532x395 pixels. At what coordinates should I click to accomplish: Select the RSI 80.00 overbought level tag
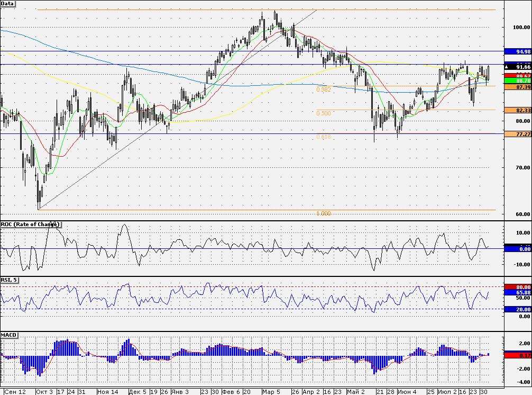518,287
